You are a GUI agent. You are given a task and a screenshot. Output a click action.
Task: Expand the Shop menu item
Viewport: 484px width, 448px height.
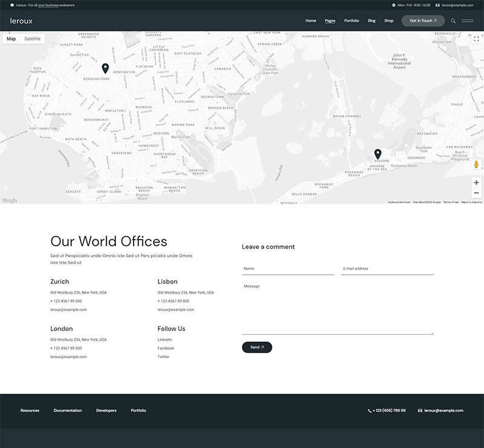[x=388, y=21]
